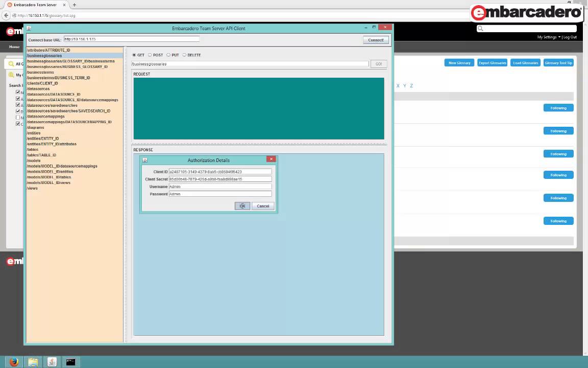Viewport: 588px width, 368px height.
Task: Select the /diagrams endpoint
Action: 35,127
